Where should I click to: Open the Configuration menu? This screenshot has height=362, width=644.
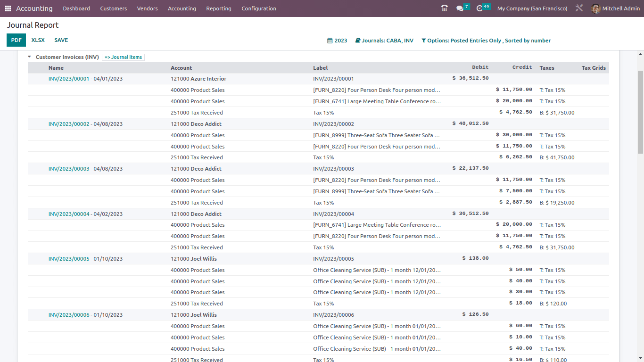point(259,8)
